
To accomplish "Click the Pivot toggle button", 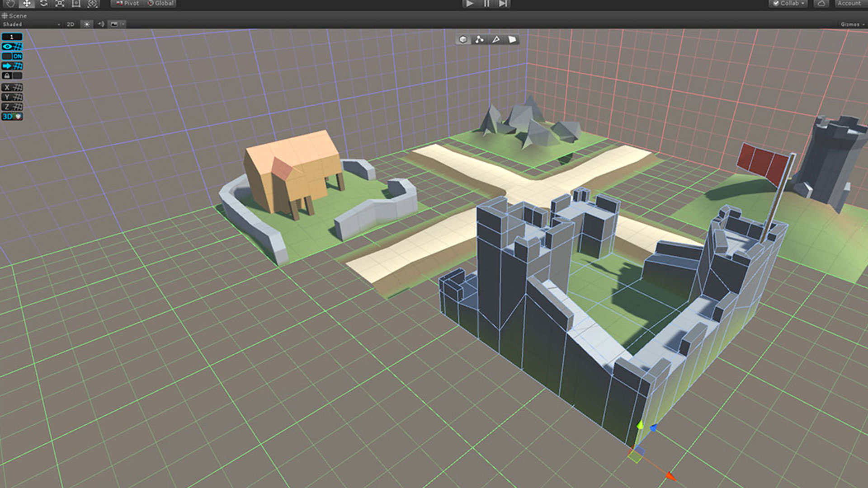I will click(x=127, y=4).
